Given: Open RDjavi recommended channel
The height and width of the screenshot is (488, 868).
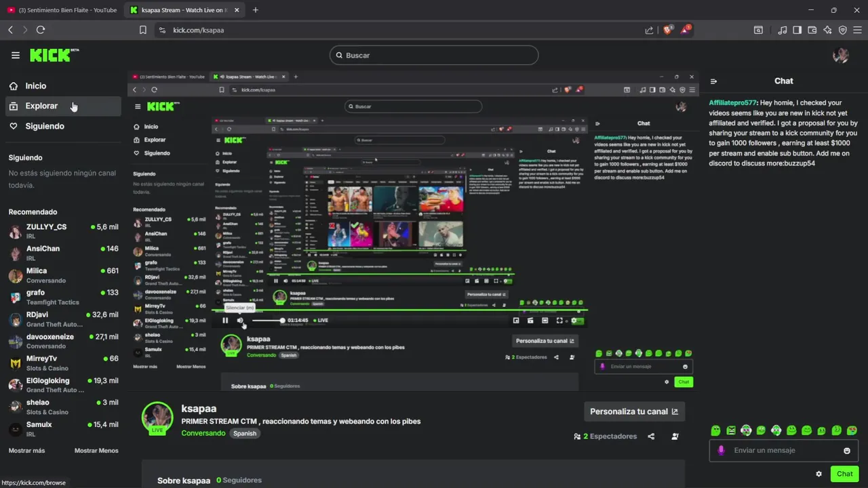Looking at the screenshot, I should [63, 319].
